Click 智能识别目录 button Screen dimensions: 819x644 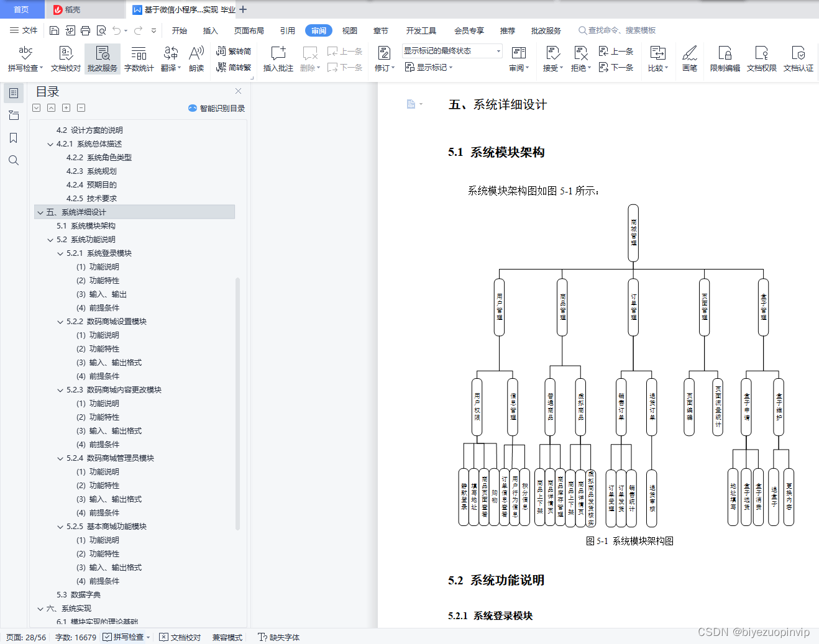click(216, 108)
